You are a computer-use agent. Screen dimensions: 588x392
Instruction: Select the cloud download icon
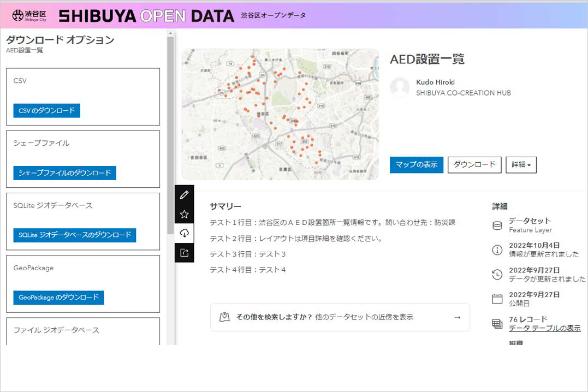point(184,233)
